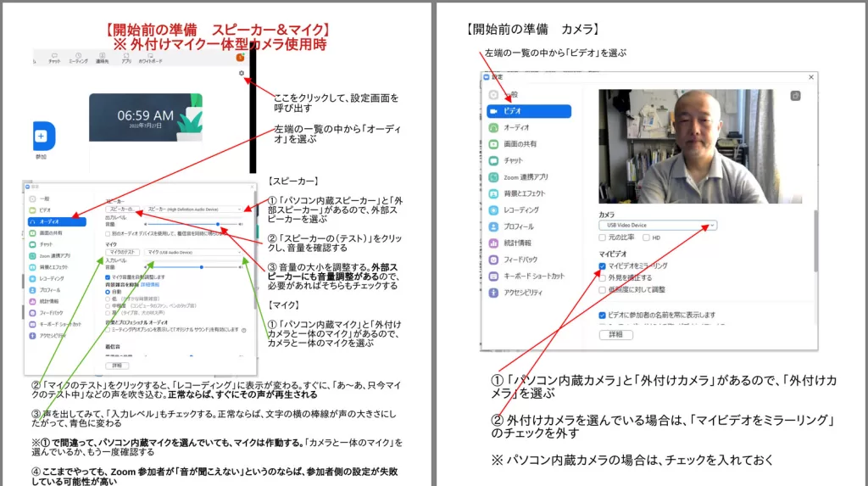Image resolution: width=868 pixels, height=486 pixels.
Task: Toggle 低照度に対して調整 checkbox
Action: pyautogui.click(x=603, y=290)
